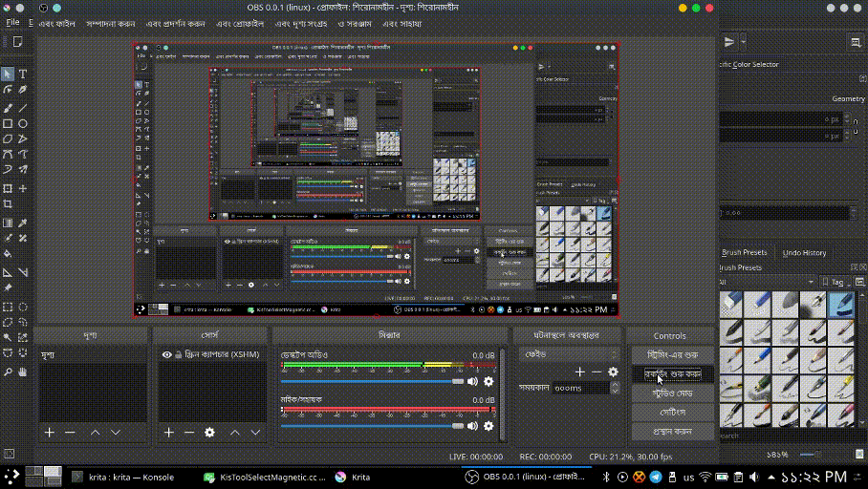Mute the Desktop Audio speaker
The height and width of the screenshot is (489, 868).
coord(472,381)
